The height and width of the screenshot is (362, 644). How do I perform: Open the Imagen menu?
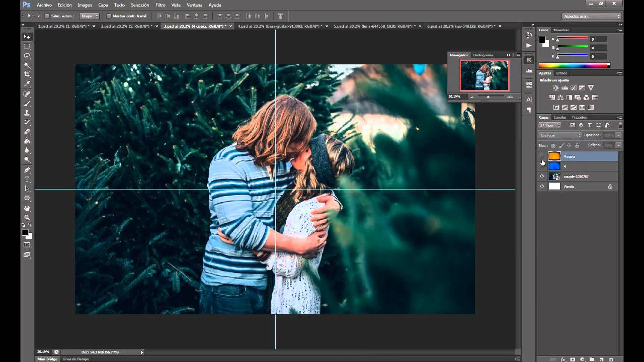pyautogui.click(x=85, y=5)
